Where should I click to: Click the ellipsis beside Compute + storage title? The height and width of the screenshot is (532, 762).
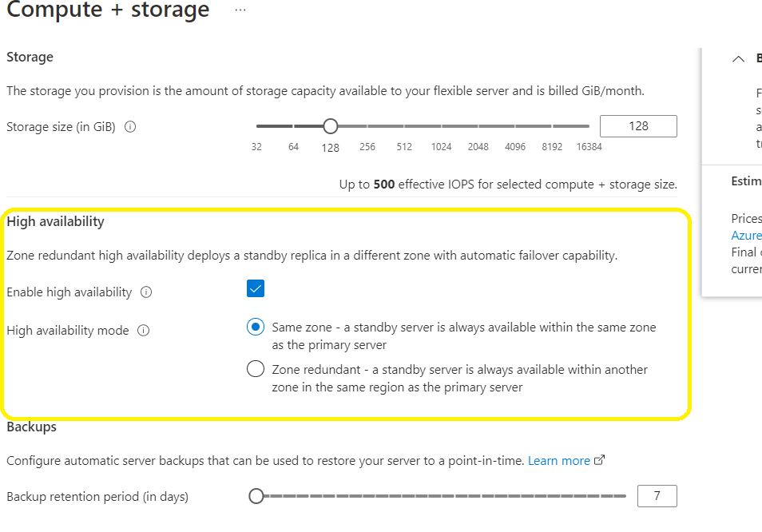[x=239, y=10]
